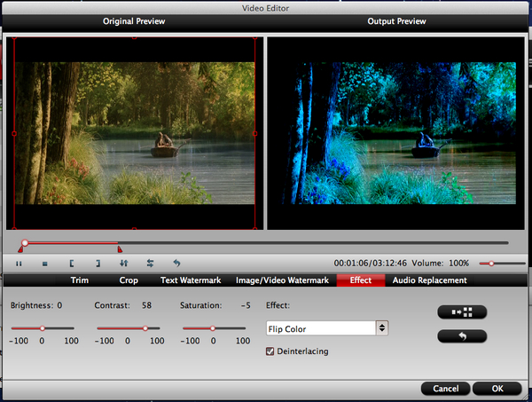Click the playhead on the timeline
The image size is (532, 402).
25,243
